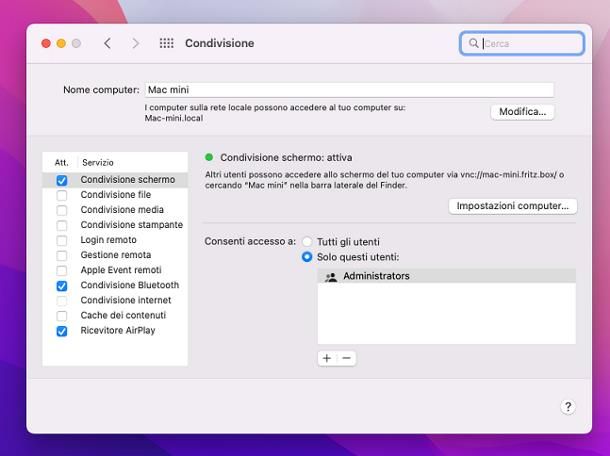Click the Nome computer text field
The width and height of the screenshot is (610, 456).
point(349,90)
